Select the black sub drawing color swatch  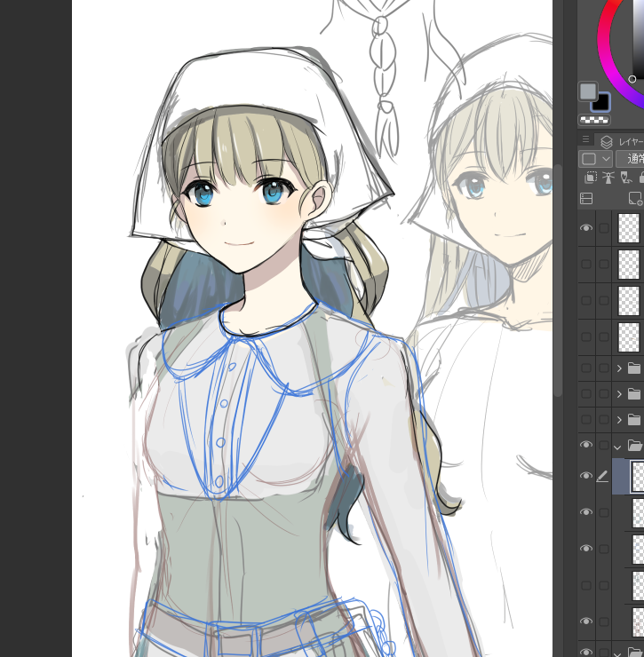coord(602,103)
